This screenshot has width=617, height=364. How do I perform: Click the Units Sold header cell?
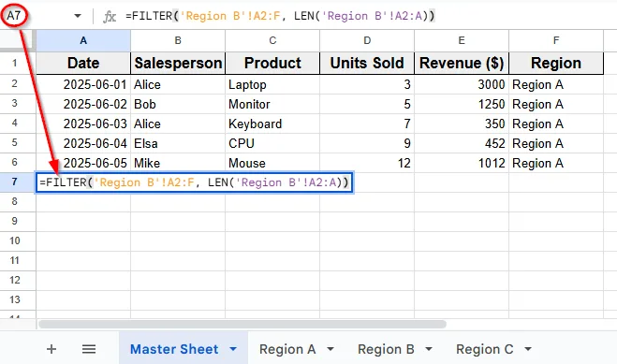click(x=367, y=63)
